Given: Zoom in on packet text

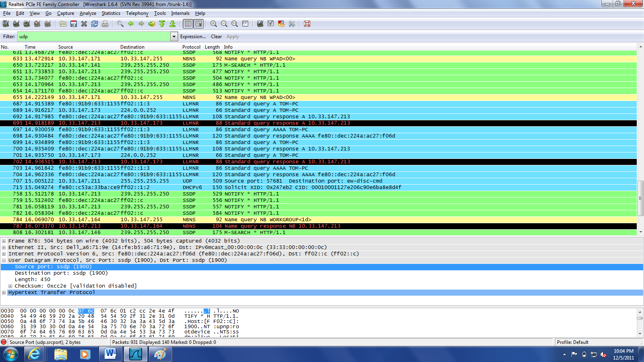Looking at the screenshot, I should 214,24.
